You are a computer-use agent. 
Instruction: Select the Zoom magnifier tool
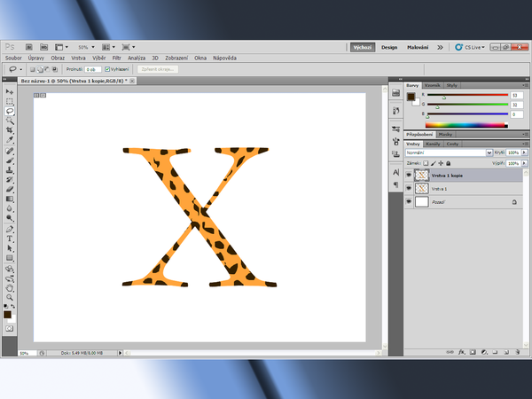click(10, 297)
